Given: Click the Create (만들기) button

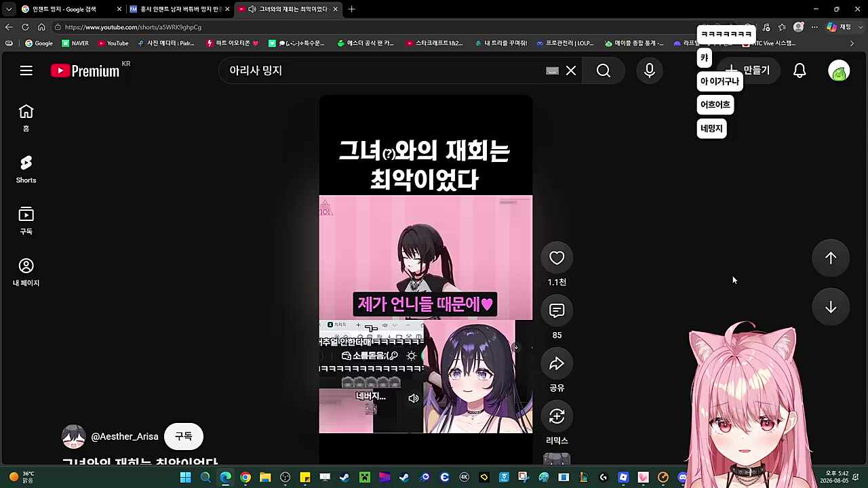Looking at the screenshot, I should pos(749,70).
